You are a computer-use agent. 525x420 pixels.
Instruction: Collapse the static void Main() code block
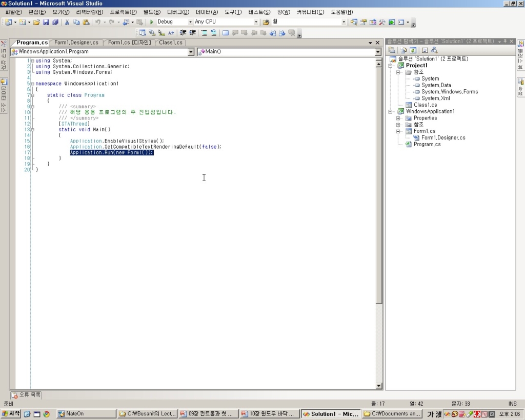[32, 130]
